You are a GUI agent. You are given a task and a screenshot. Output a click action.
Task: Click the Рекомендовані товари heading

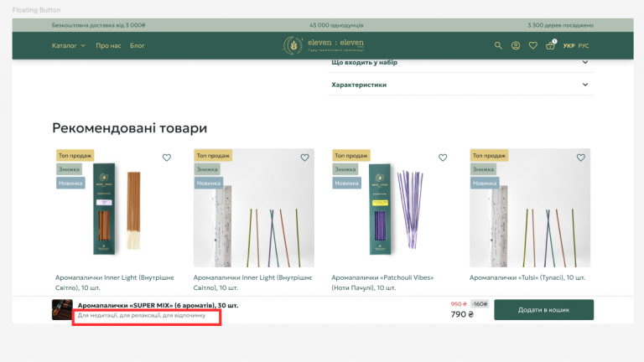(x=129, y=128)
